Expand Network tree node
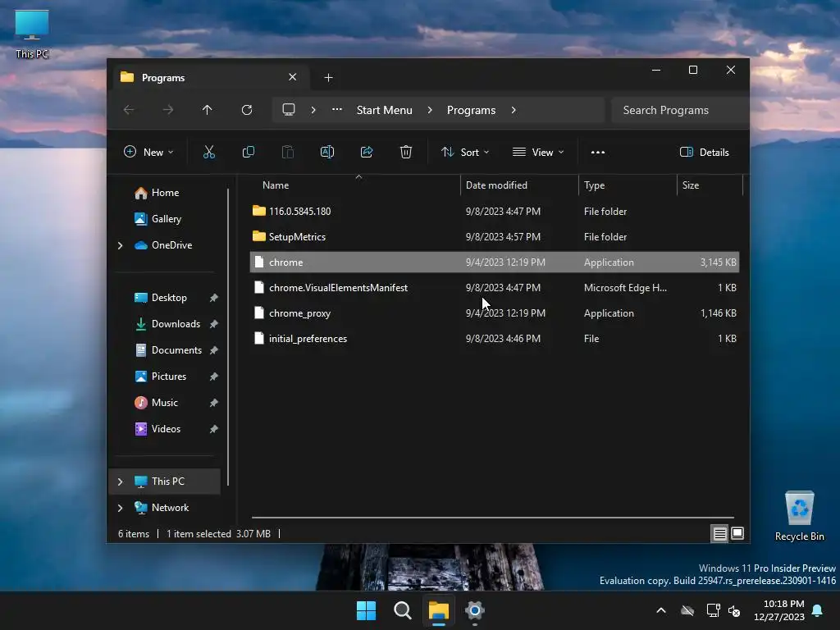Image resolution: width=840 pixels, height=630 pixels. pos(120,508)
